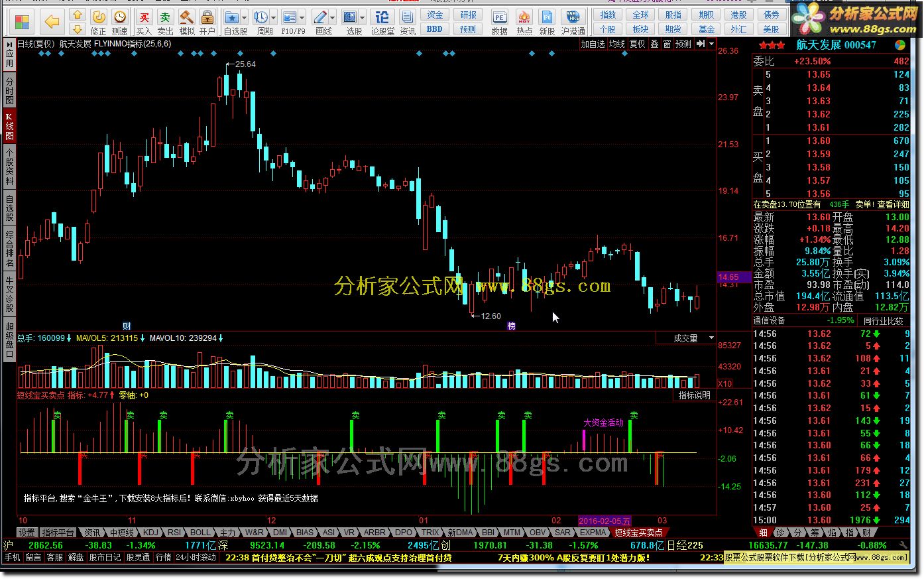Viewport: 924px width, 579px height.
Task: Open the 股市日记 status bar item
Action: pyautogui.click(x=105, y=558)
